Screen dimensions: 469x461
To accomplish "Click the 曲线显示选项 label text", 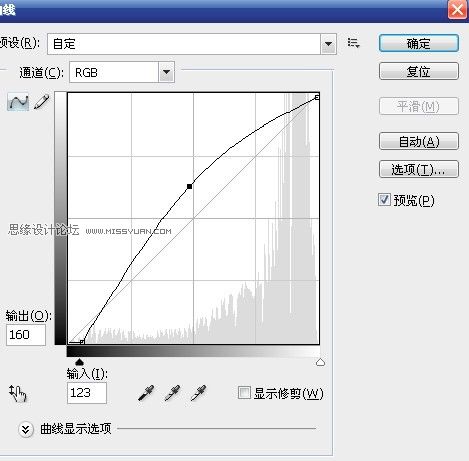I will coord(76,429).
